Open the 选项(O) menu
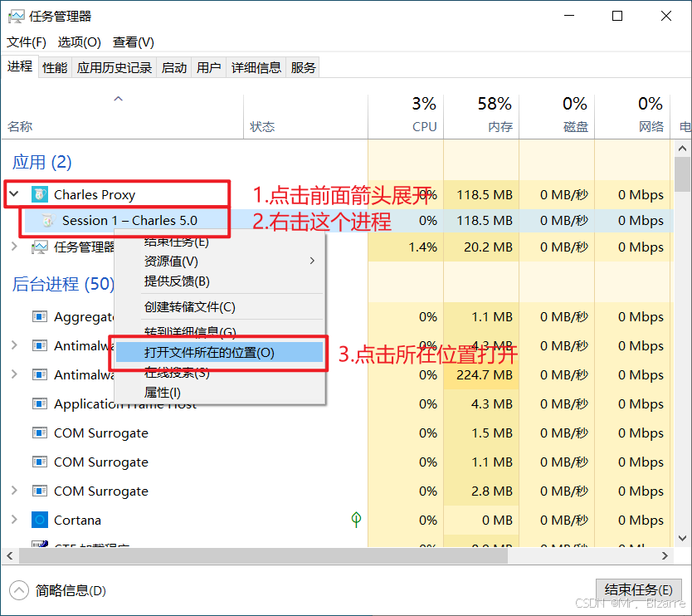This screenshot has height=616, width=692. [x=80, y=42]
